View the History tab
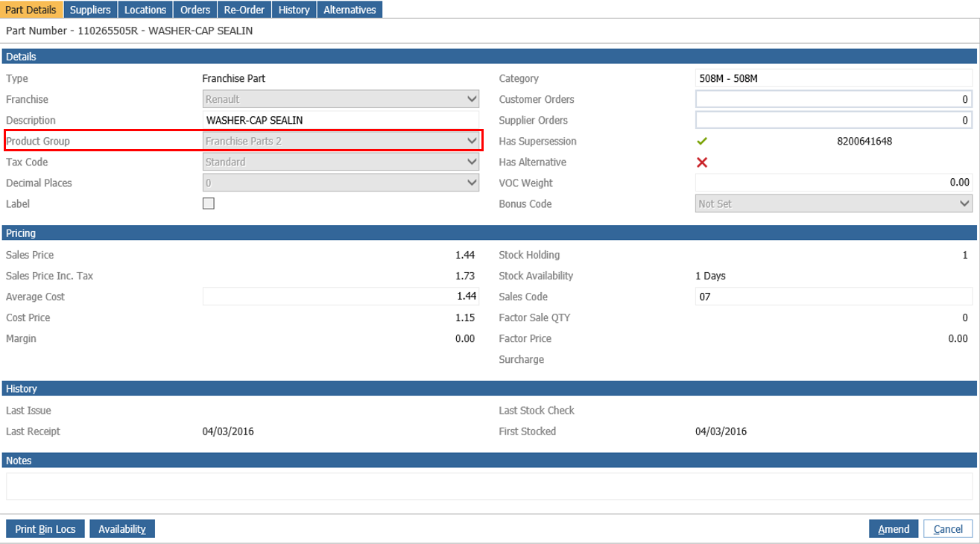 tap(294, 10)
